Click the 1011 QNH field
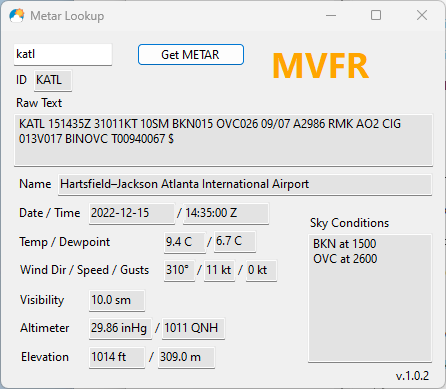The height and width of the screenshot is (389, 446). coord(193,328)
